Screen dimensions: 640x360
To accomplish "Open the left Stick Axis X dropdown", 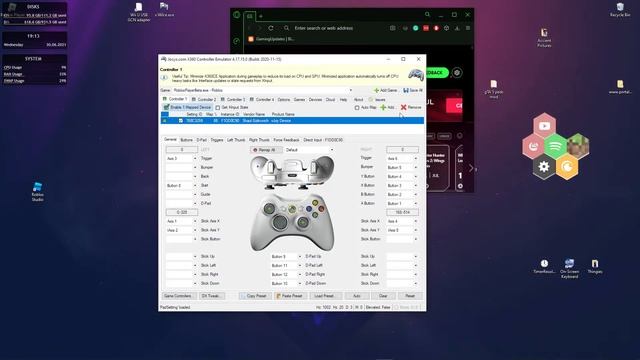I will (195, 221).
